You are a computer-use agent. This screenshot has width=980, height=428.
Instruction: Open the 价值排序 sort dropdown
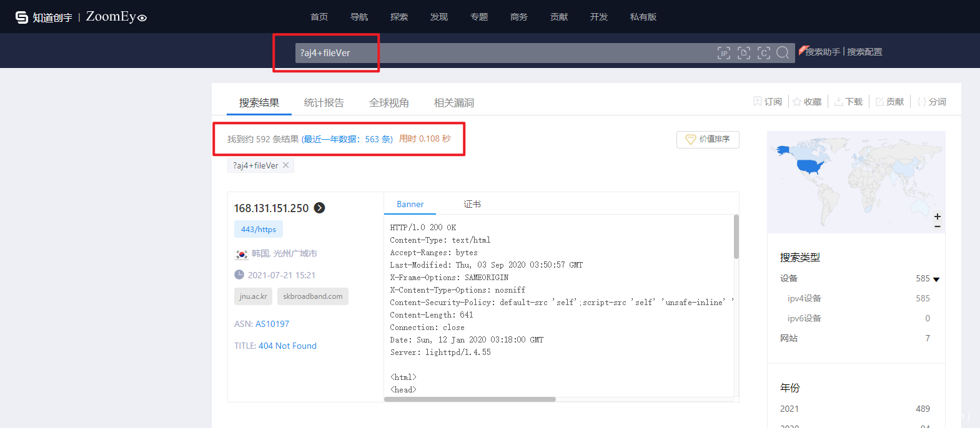coord(708,139)
